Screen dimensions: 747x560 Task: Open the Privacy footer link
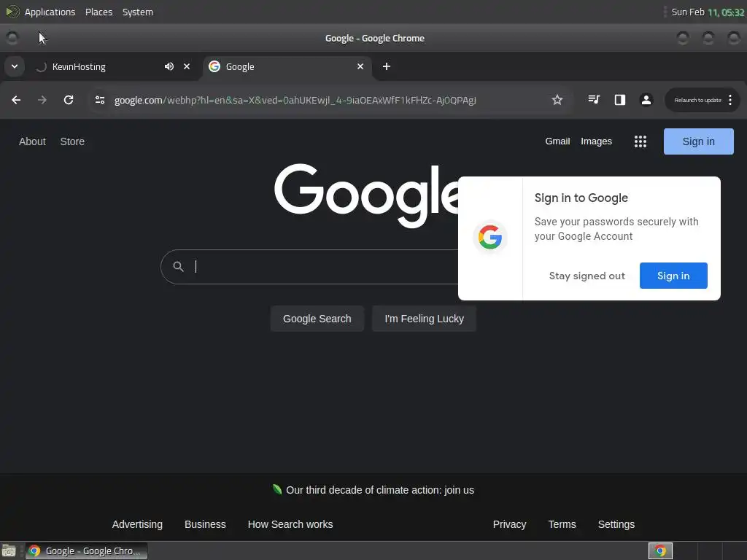tap(509, 524)
